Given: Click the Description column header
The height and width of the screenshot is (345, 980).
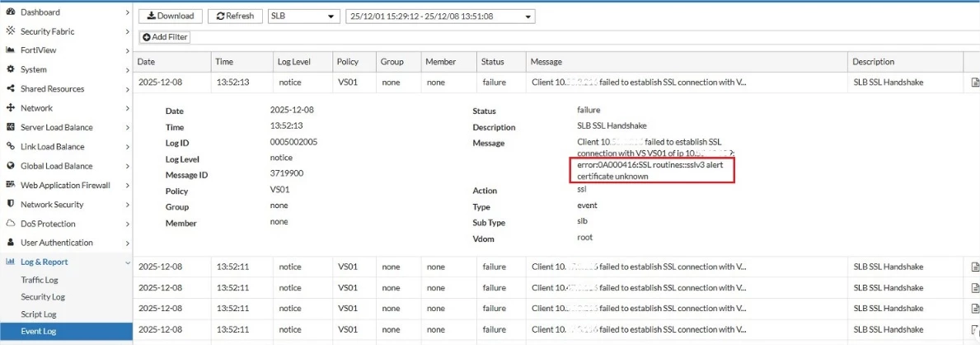Looking at the screenshot, I should [905, 62].
